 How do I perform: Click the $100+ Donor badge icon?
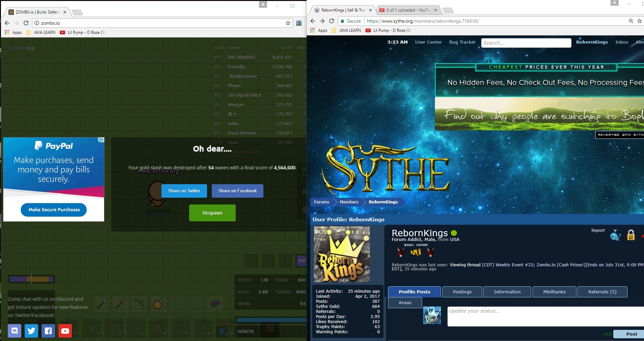(x=416, y=252)
